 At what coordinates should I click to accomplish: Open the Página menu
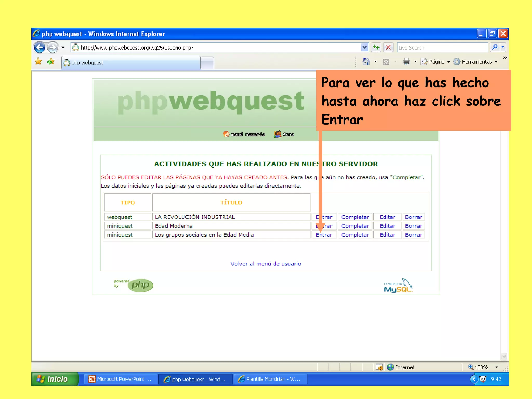pyautogui.click(x=435, y=62)
